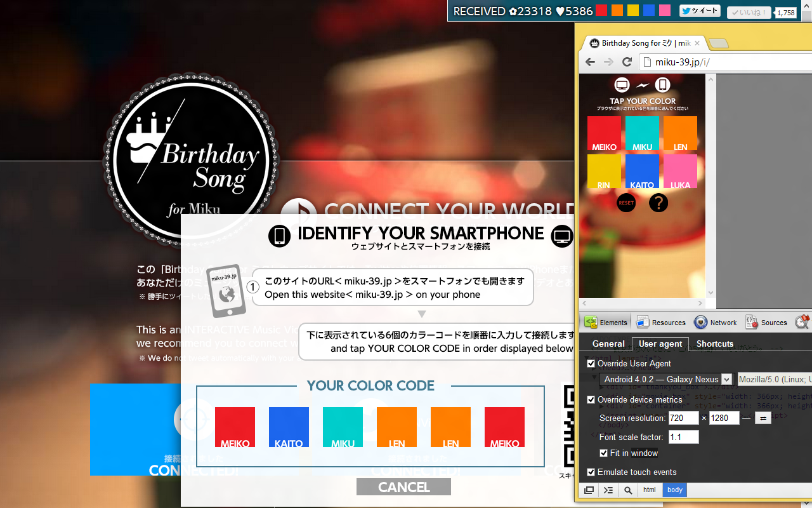Tap the red MEIKO tile in mobile view
This screenshot has height=508, width=812.
pyautogui.click(x=604, y=133)
